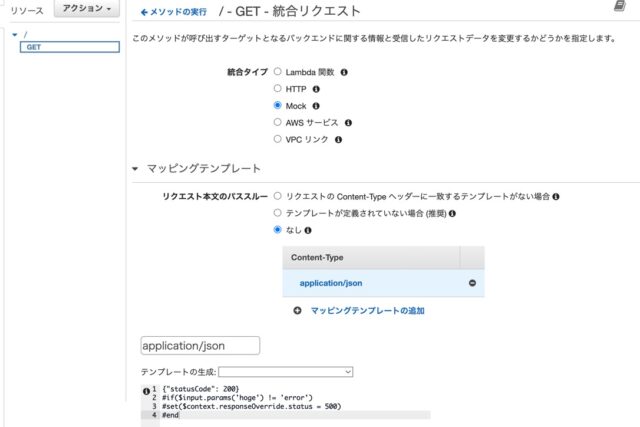The image size is (640, 427).
Task: Go back via メソッドの実行 link
Action: [173, 12]
